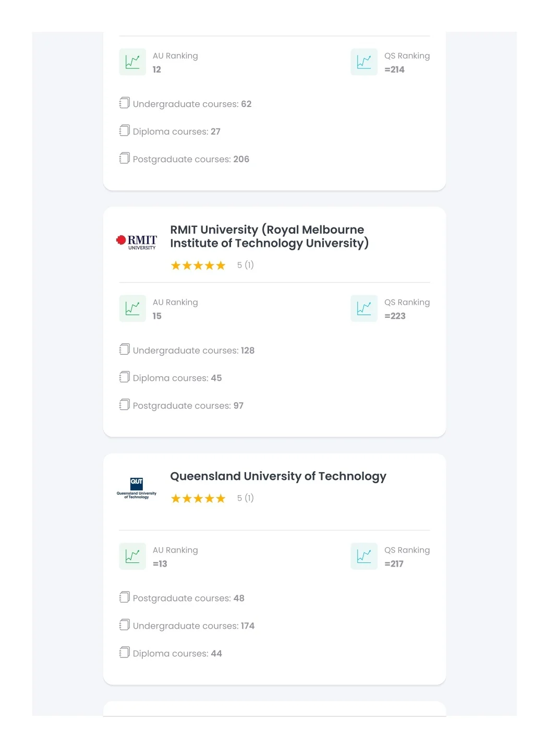Select Diploma courses: 44 entry
This screenshot has width=534, height=756.
pyautogui.click(x=171, y=653)
